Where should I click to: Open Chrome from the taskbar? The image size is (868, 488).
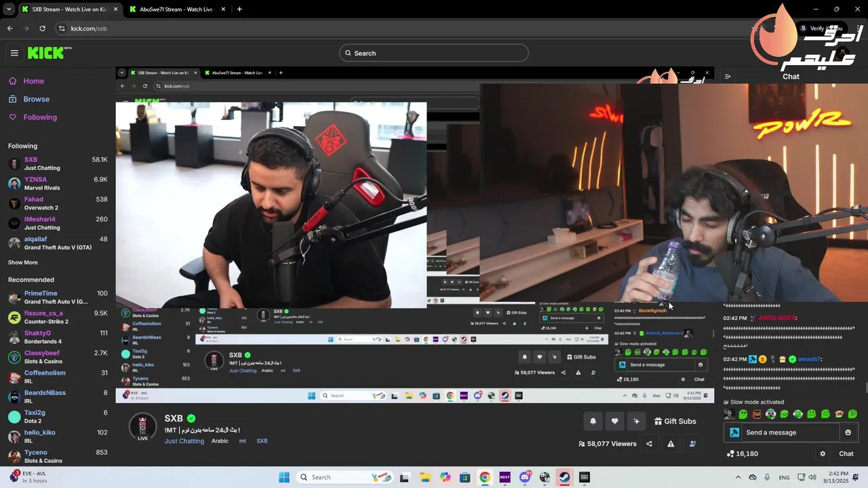point(485,477)
